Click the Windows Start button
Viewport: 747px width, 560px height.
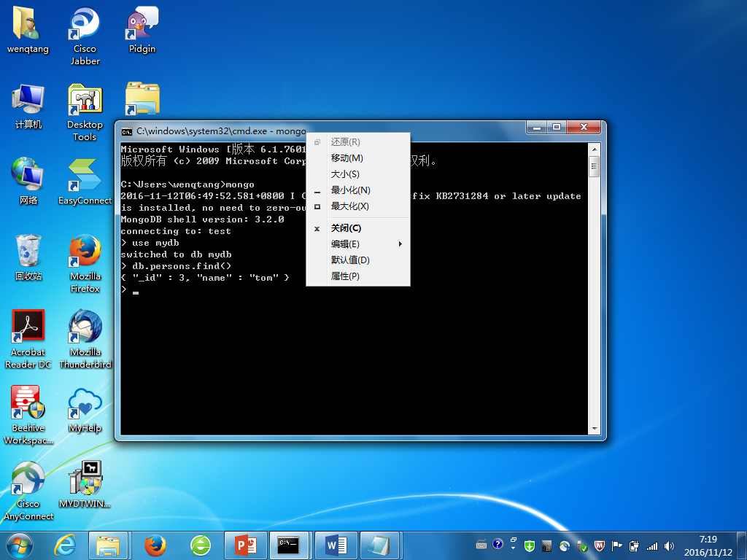point(20,545)
